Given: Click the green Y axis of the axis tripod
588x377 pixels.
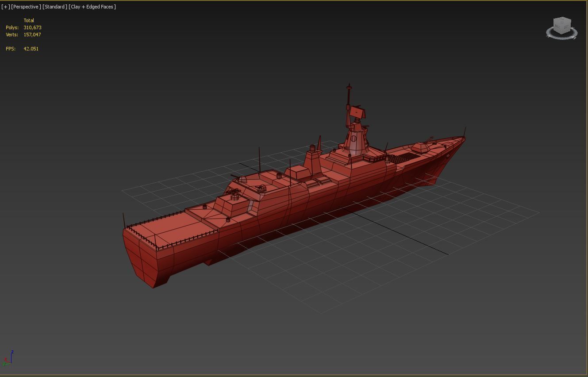Looking at the screenshot, I should tap(4, 364).
